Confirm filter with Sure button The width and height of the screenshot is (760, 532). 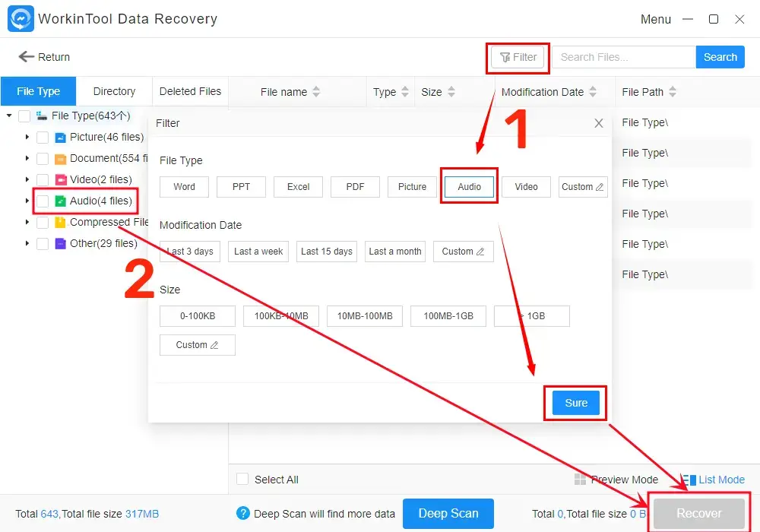tap(576, 403)
